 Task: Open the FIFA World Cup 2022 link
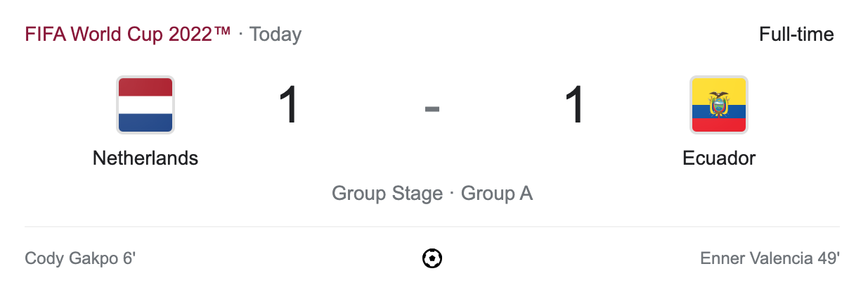127,34
